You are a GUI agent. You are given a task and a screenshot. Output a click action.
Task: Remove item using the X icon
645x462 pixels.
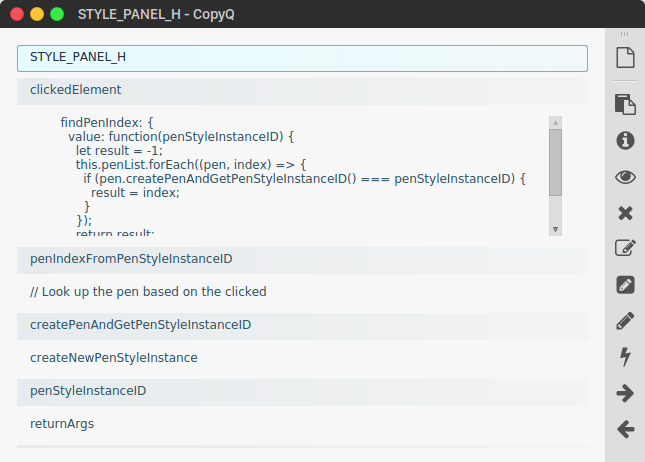point(625,213)
